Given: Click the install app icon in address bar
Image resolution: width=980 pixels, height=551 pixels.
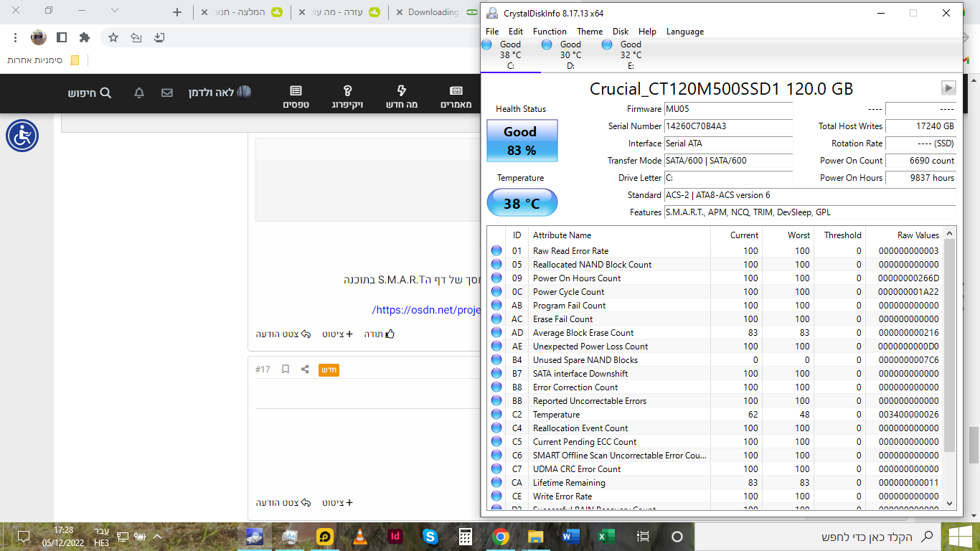Looking at the screenshot, I should tap(159, 37).
